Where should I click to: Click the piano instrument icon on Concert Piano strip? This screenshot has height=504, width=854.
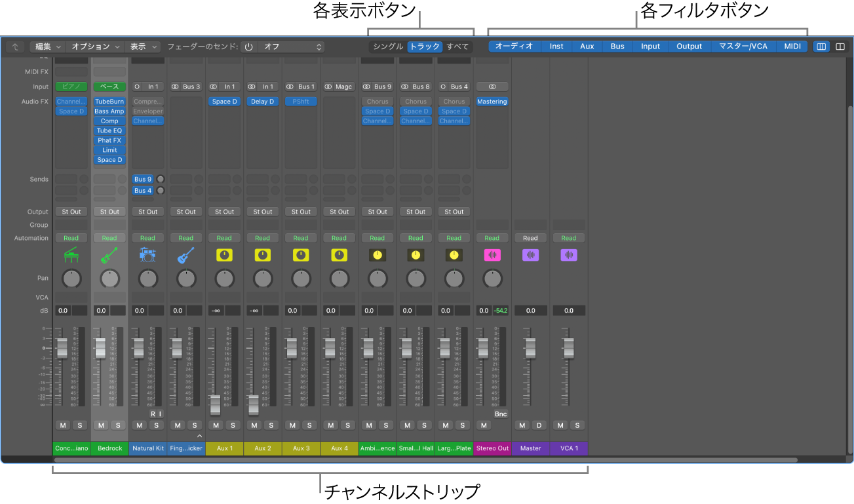pyautogui.click(x=71, y=255)
